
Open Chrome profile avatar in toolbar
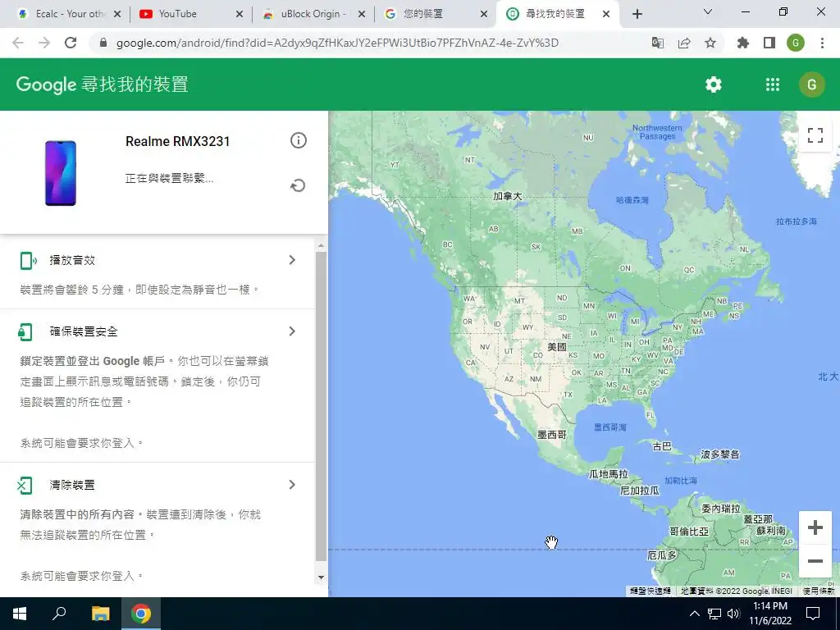(x=796, y=43)
